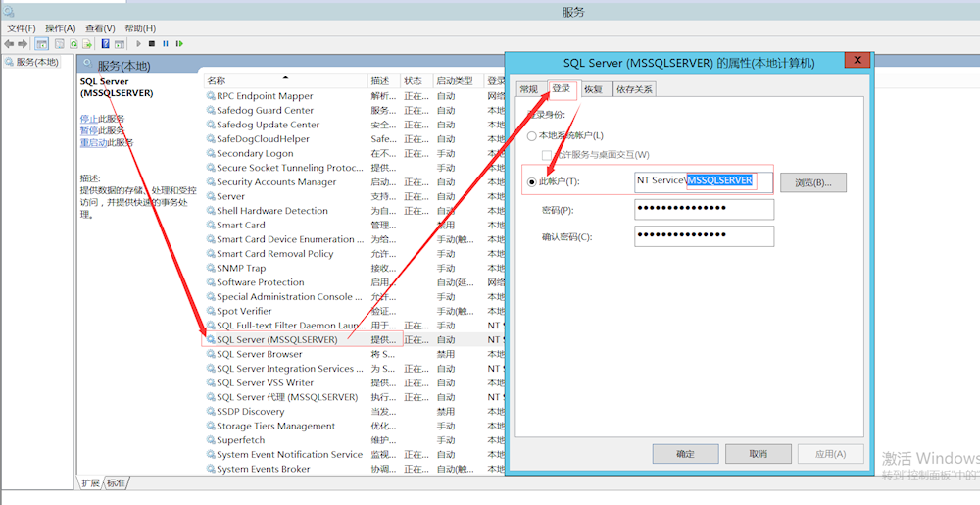Select SQL Server Browser in service list
980x505 pixels.
[259, 354]
